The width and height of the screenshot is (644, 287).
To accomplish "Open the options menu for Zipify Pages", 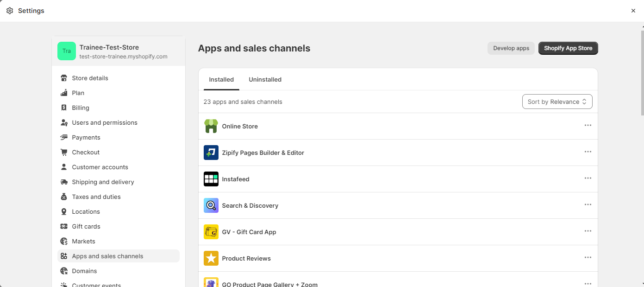I will point(588,152).
